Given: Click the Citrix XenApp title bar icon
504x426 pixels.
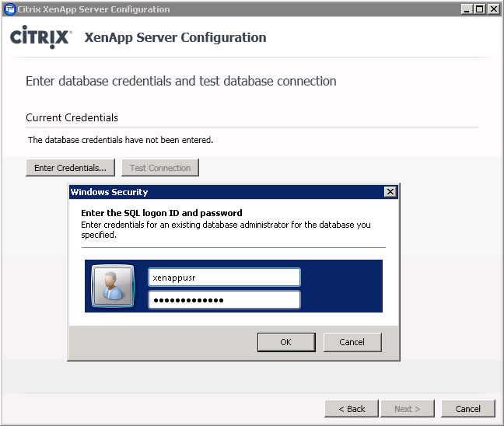Looking at the screenshot, I should [10, 9].
